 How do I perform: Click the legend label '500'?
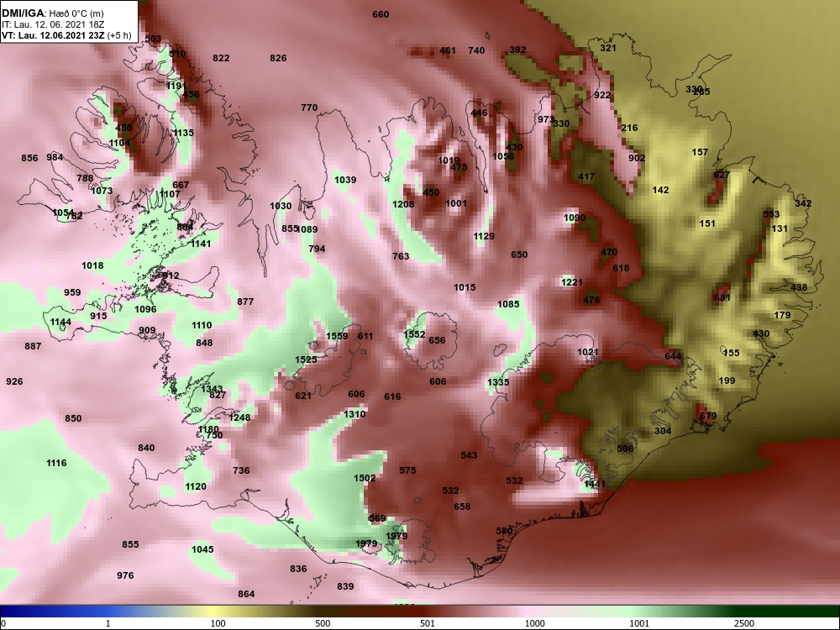coord(323,623)
